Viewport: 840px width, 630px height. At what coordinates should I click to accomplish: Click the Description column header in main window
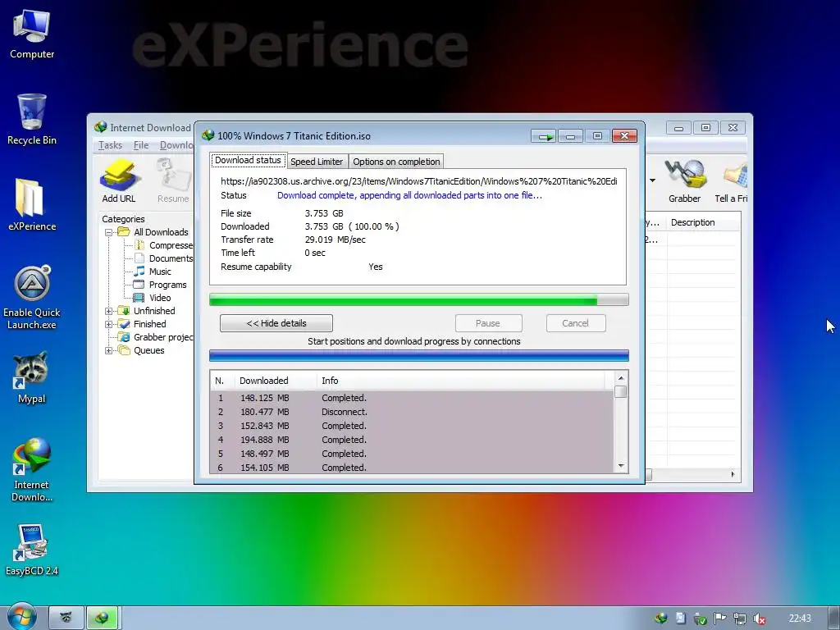point(703,222)
